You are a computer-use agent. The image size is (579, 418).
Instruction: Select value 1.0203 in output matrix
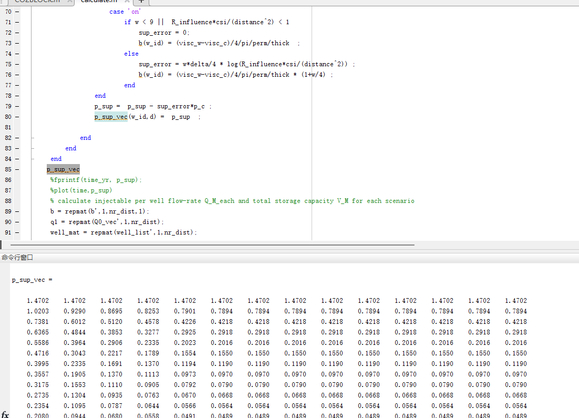[x=38, y=311]
